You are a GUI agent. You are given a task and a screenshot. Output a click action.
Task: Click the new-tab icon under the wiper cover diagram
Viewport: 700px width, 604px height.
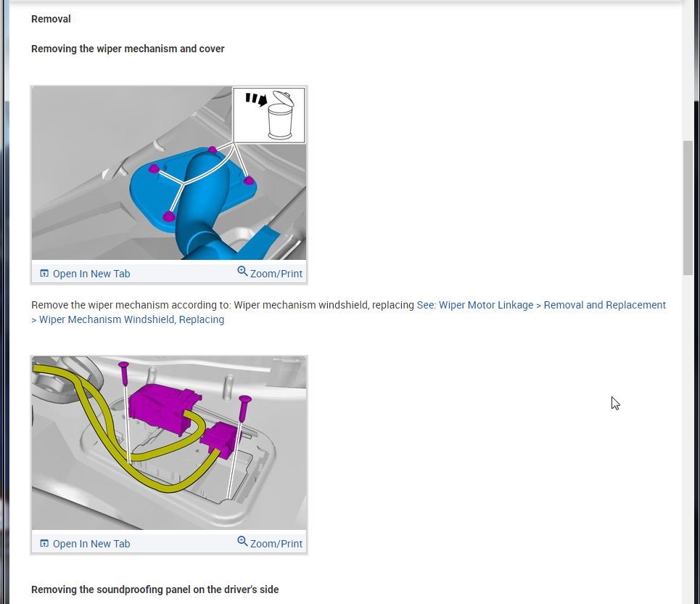pyautogui.click(x=44, y=274)
